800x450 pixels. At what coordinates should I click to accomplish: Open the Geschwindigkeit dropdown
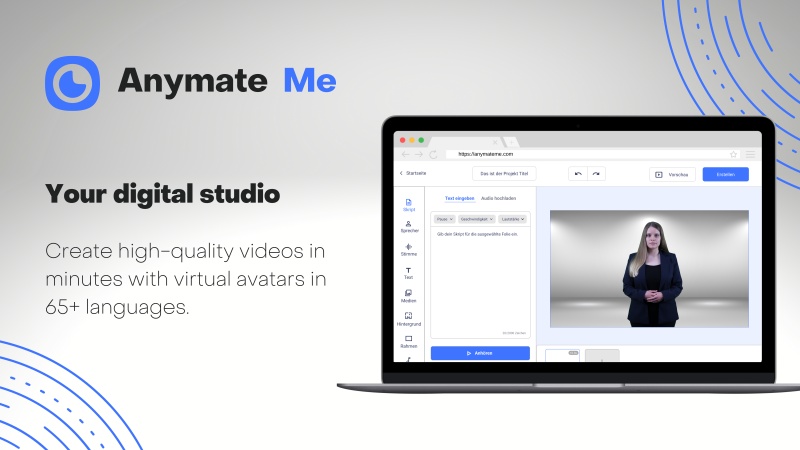click(477, 219)
